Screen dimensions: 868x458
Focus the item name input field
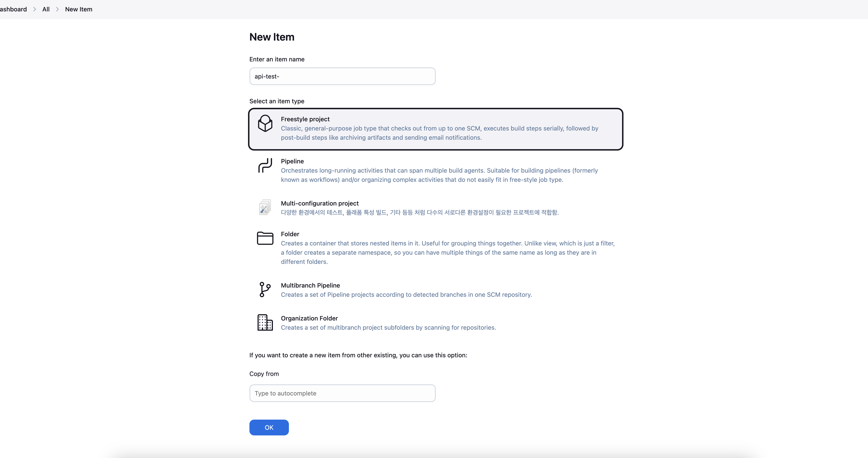(x=342, y=76)
